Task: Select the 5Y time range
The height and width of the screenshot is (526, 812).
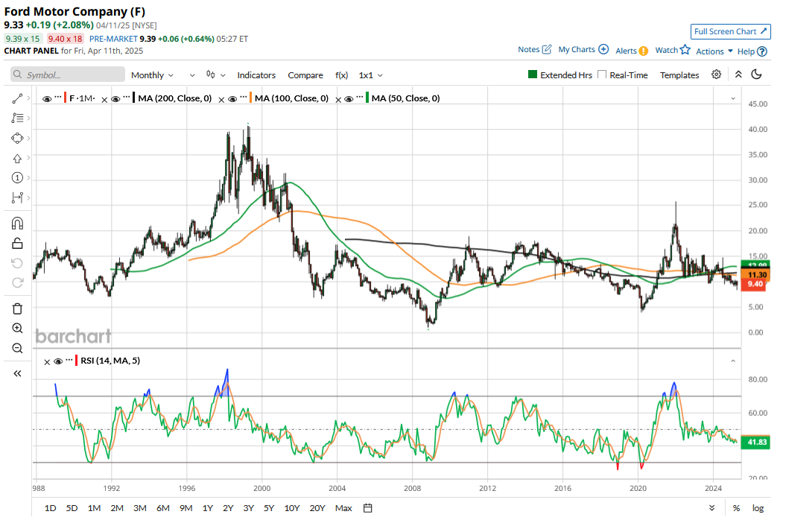Action: tap(269, 508)
